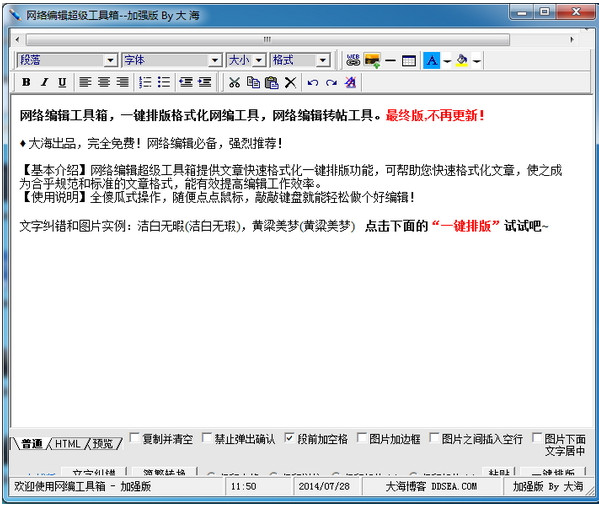
Task: Insert hyperlink with the WEB chain icon
Action: [x=353, y=60]
